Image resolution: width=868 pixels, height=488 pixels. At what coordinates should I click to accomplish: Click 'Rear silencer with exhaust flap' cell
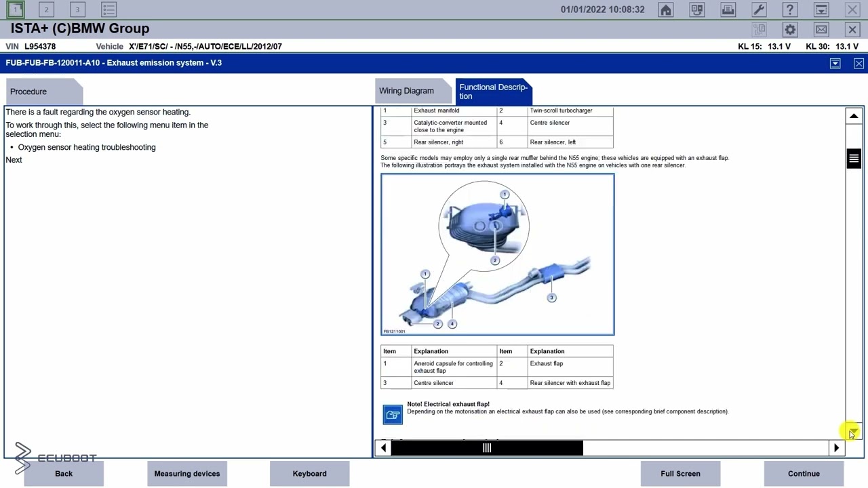pos(570,383)
